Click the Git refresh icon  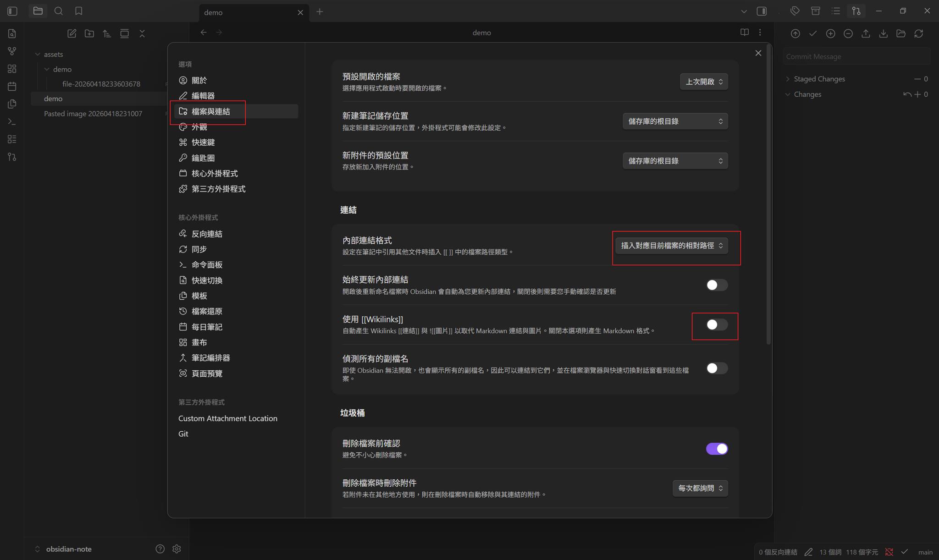918,33
